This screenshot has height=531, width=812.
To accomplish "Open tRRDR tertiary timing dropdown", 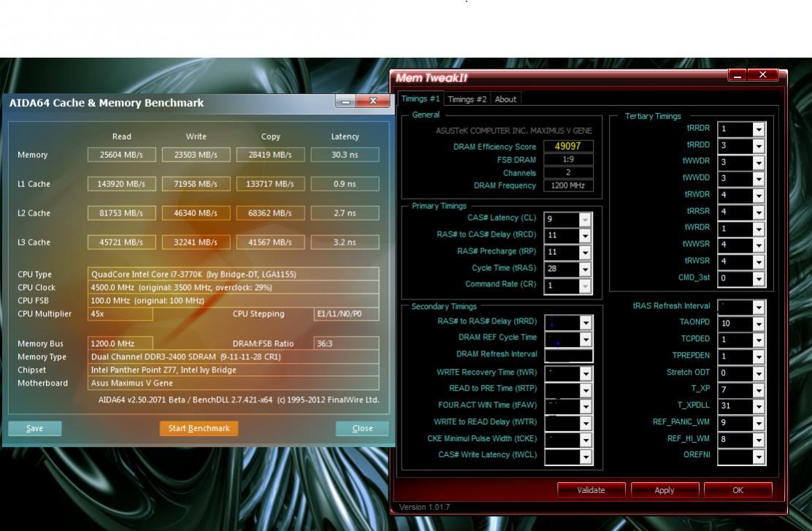I will (759, 129).
